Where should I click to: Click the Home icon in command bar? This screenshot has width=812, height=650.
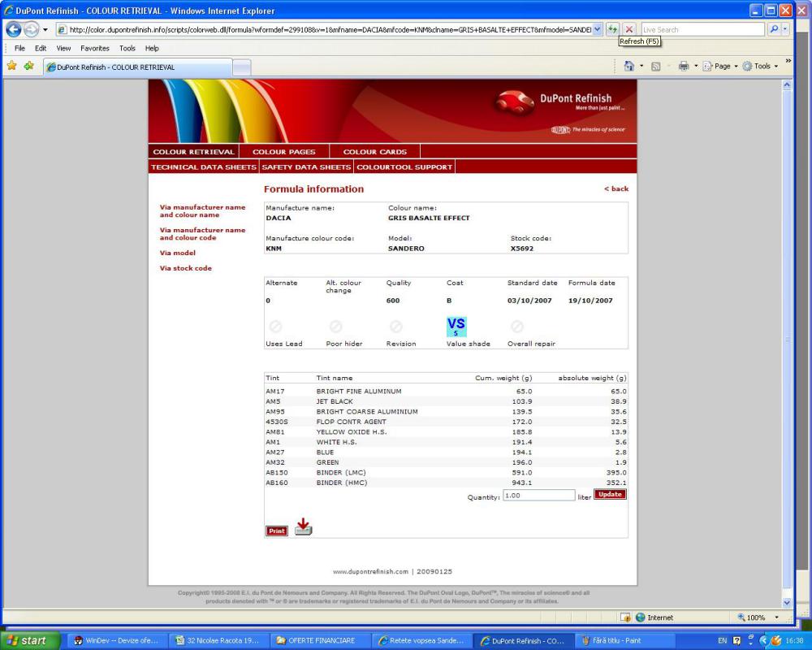[628, 67]
